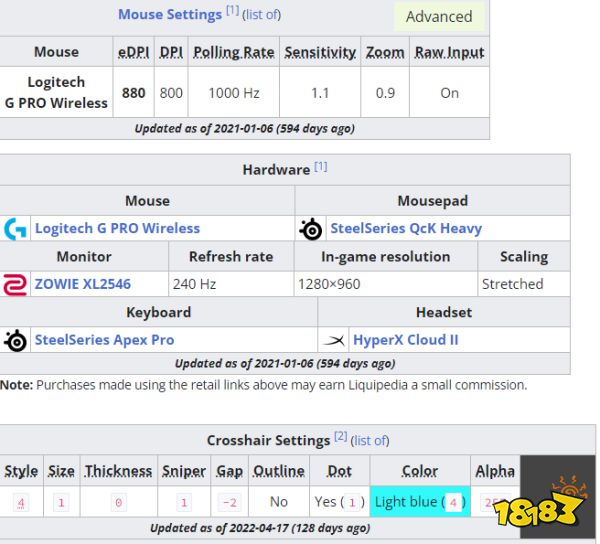Click the Gap column header
Screen dimensions: 600x544
click(230, 471)
